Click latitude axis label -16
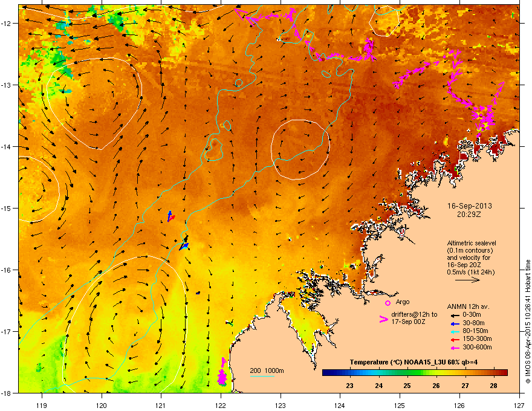Screen dimensions: 532x411 pos(7,270)
